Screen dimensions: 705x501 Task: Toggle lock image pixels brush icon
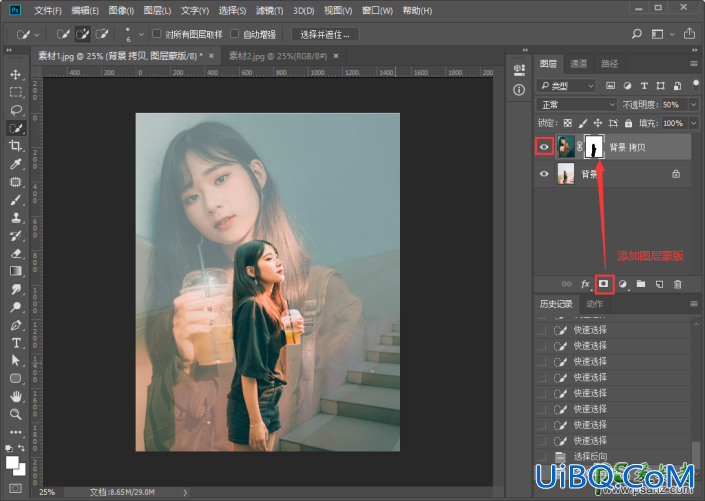coord(583,123)
